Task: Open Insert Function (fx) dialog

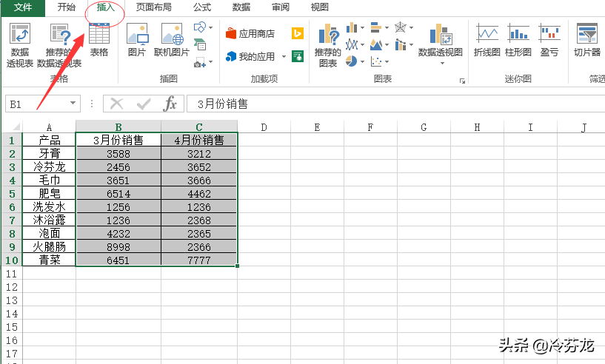Action: 170,104
